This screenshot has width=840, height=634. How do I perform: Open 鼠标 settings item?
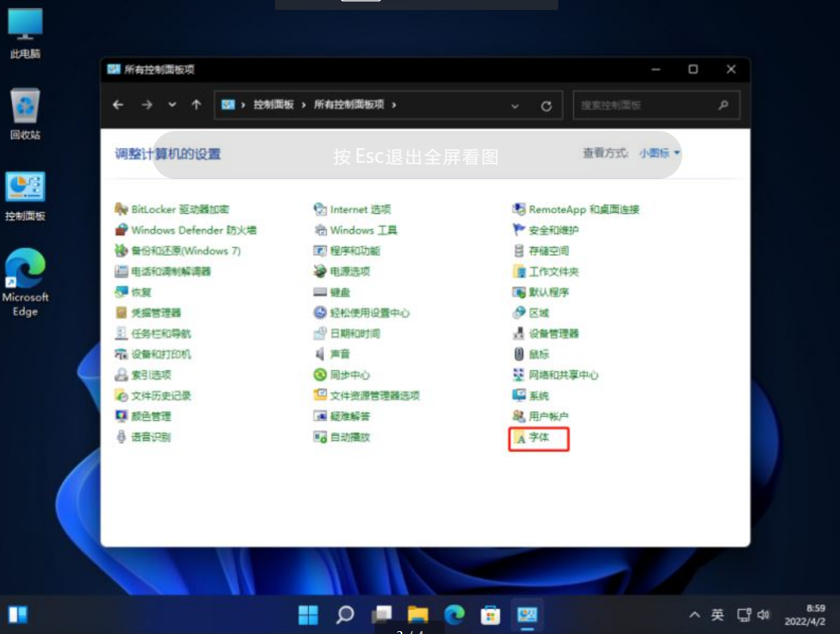(x=530, y=355)
